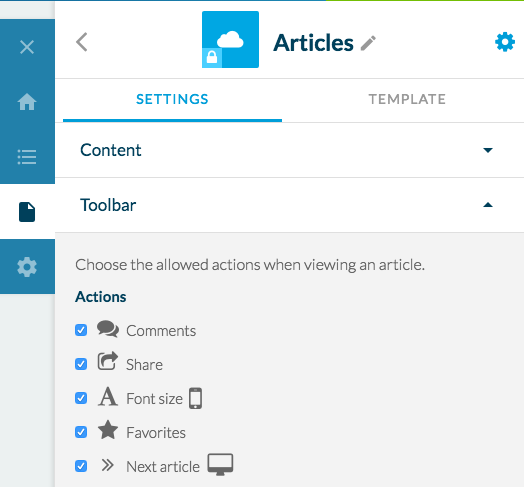Switch to the Settings tab
The height and width of the screenshot is (487, 524).
pos(172,100)
